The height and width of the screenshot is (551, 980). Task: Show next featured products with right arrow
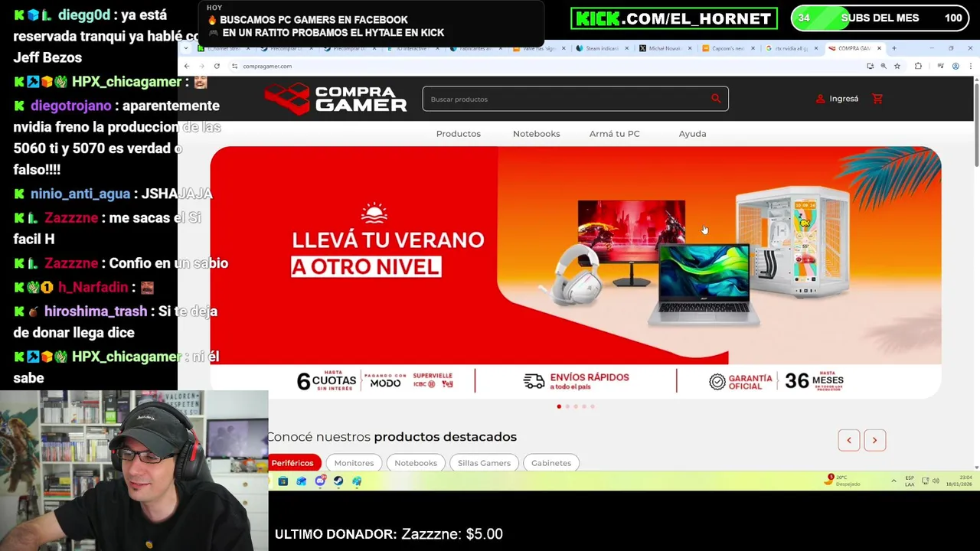click(x=874, y=440)
